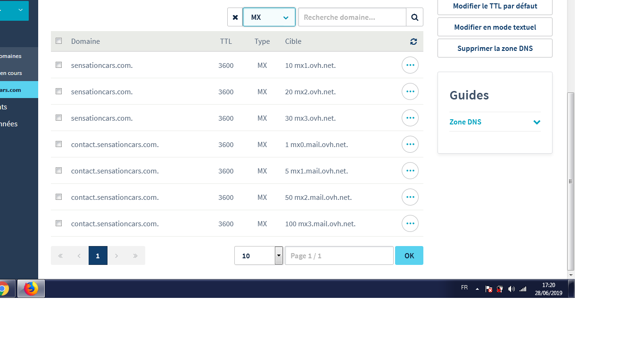Open the rows-per-page dropdown showing 10
The width and height of the screenshot is (644, 362).
[x=258, y=255]
